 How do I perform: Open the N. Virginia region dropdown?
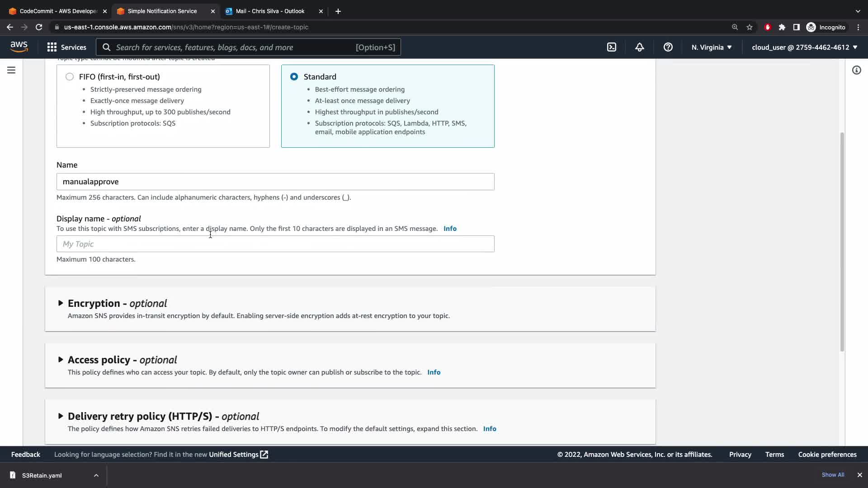711,47
